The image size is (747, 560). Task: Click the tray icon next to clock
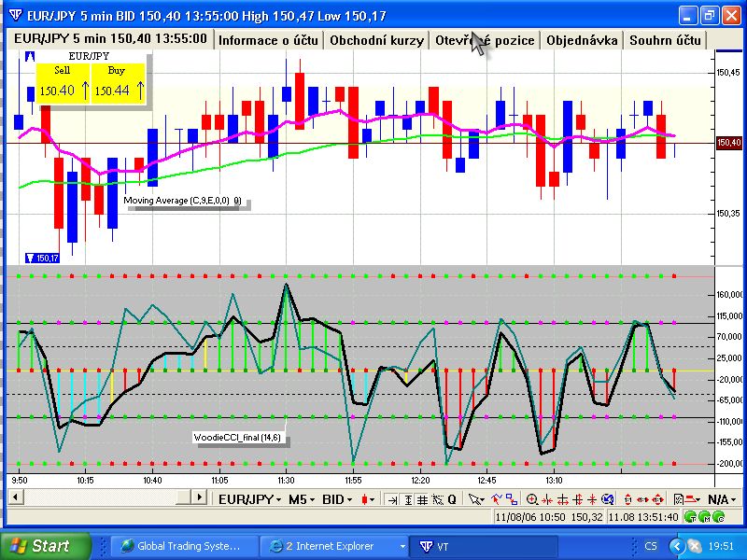coord(695,546)
